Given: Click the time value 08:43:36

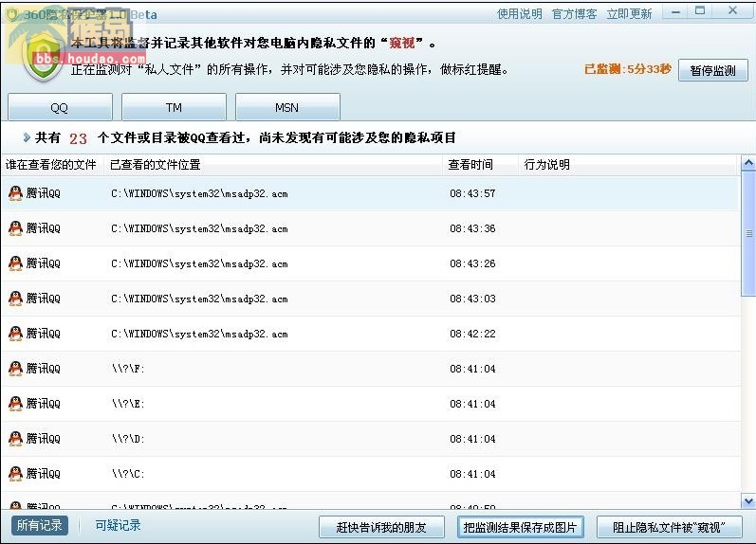Looking at the screenshot, I should click(472, 228).
